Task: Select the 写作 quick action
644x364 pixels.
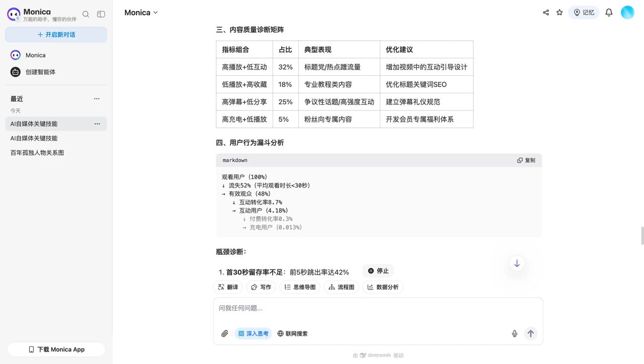Action: [x=261, y=287]
